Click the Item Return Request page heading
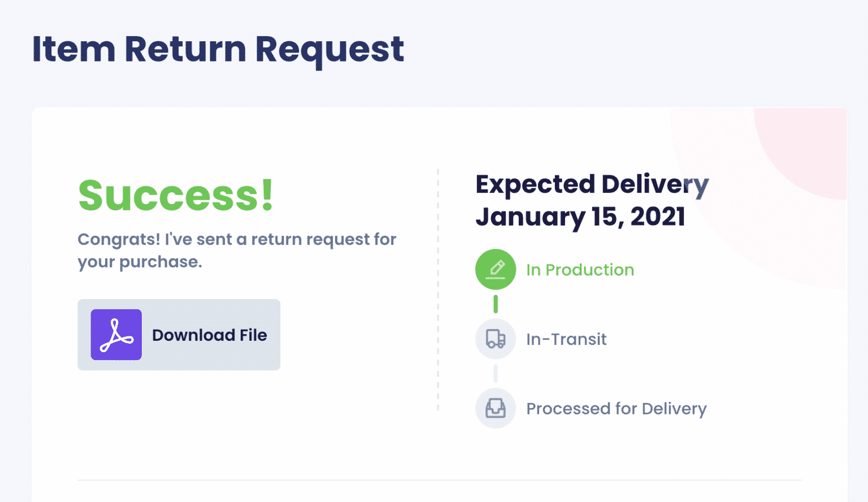The height and width of the screenshot is (502, 868). click(x=218, y=49)
